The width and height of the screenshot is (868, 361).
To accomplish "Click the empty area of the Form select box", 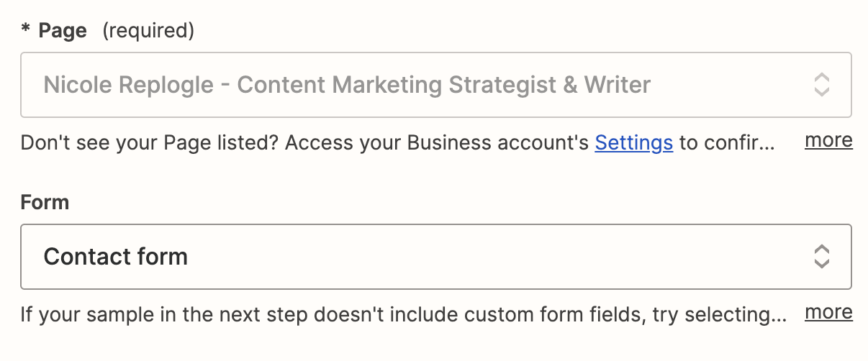I will (504, 257).
